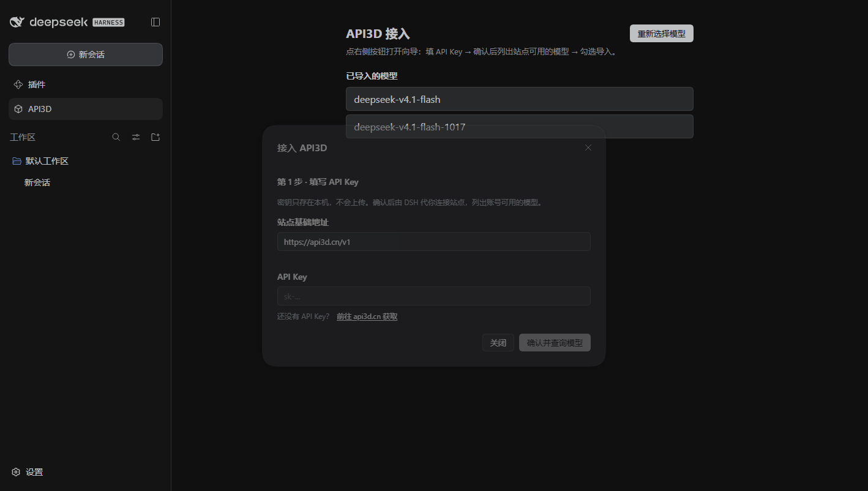Click the API3D 接入 page title
Viewport: 868px width, 491px height.
tap(378, 34)
